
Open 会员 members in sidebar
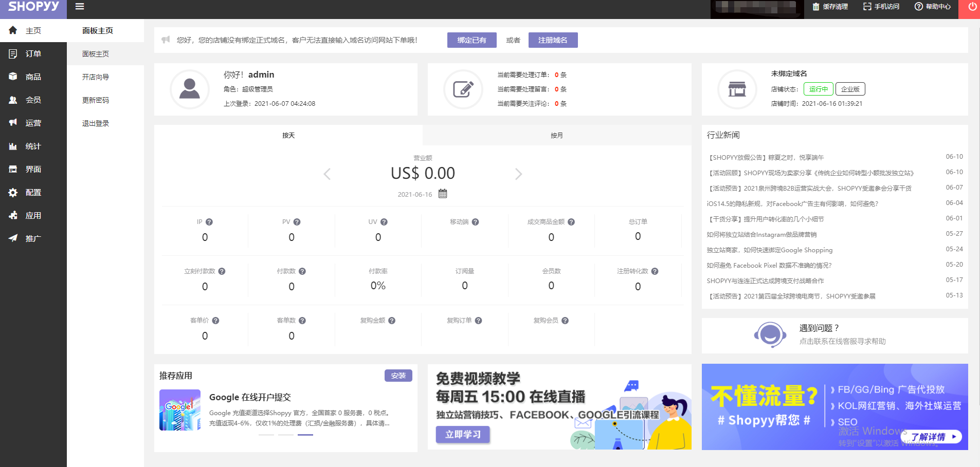[33, 100]
